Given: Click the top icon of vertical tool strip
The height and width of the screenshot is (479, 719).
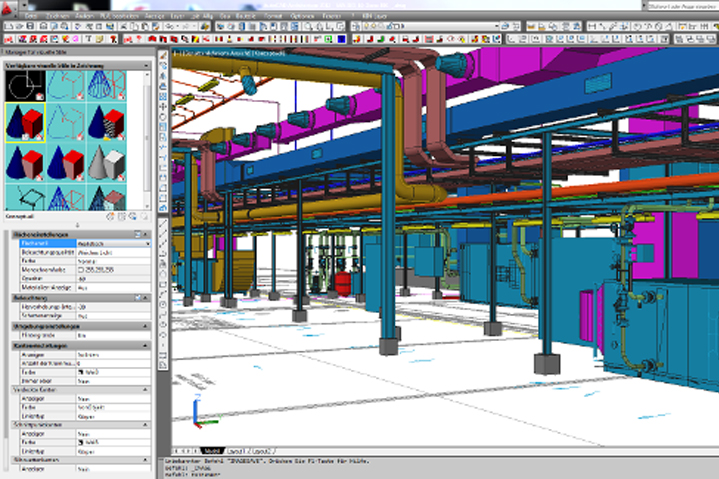Looking at the screenshot, I should click(x=164, y=57).
